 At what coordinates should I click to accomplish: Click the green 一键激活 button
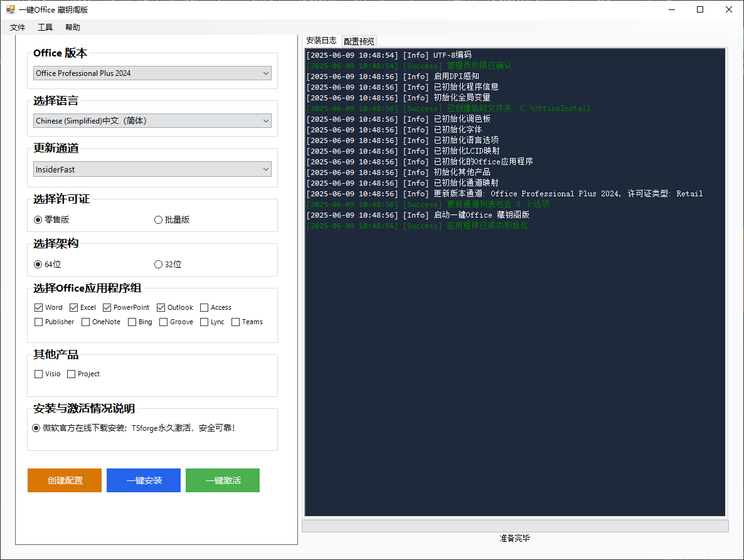[223, 480]
